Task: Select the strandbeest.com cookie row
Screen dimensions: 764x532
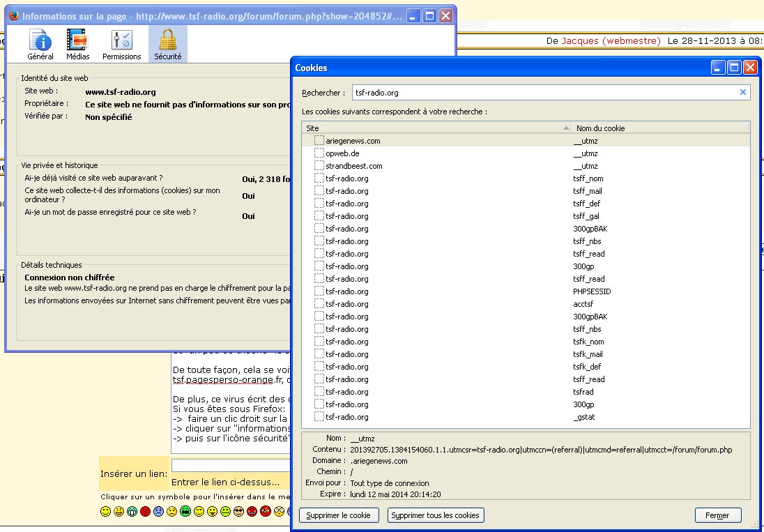Action: [x=526, y=166]
